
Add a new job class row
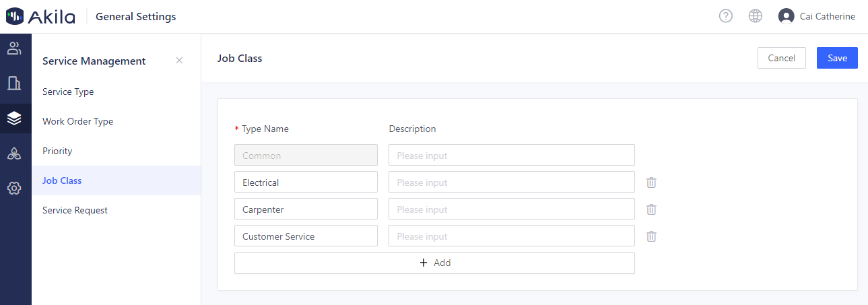[434, 263]
